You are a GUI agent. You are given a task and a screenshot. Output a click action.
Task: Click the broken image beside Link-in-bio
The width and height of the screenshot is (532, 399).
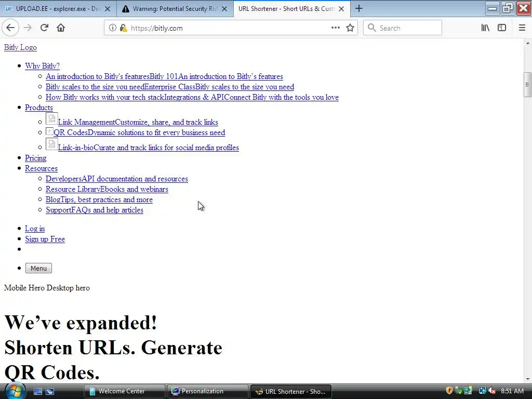click(52, 144)
